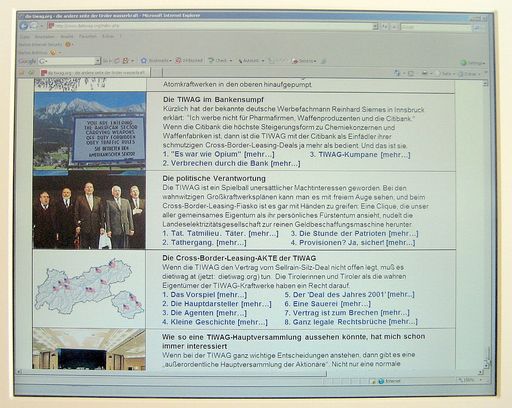This screenshot has height=408, width=512.
Task: Click the vertical scrollbar up arrow
Action: (x=486, y=83)
